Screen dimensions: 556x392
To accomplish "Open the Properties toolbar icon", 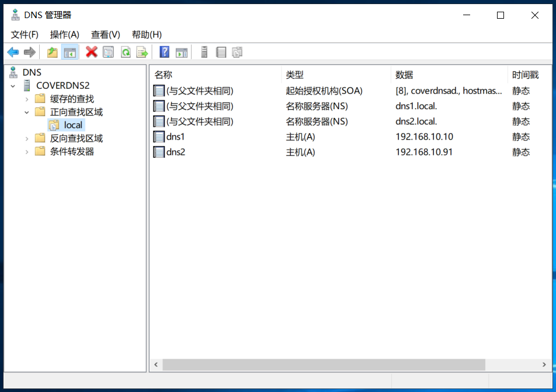I will click(x=109, y=52).
